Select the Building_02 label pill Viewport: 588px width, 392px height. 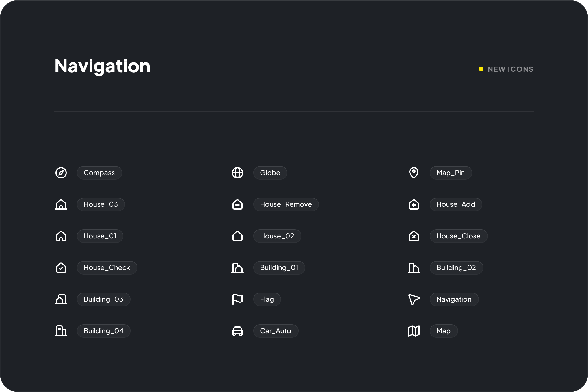[x=456, y=268]
